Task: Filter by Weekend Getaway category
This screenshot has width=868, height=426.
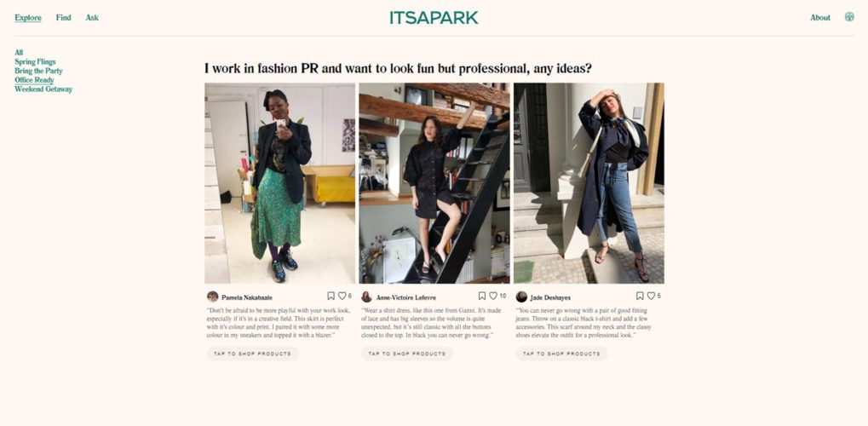Action: point(43,89)
